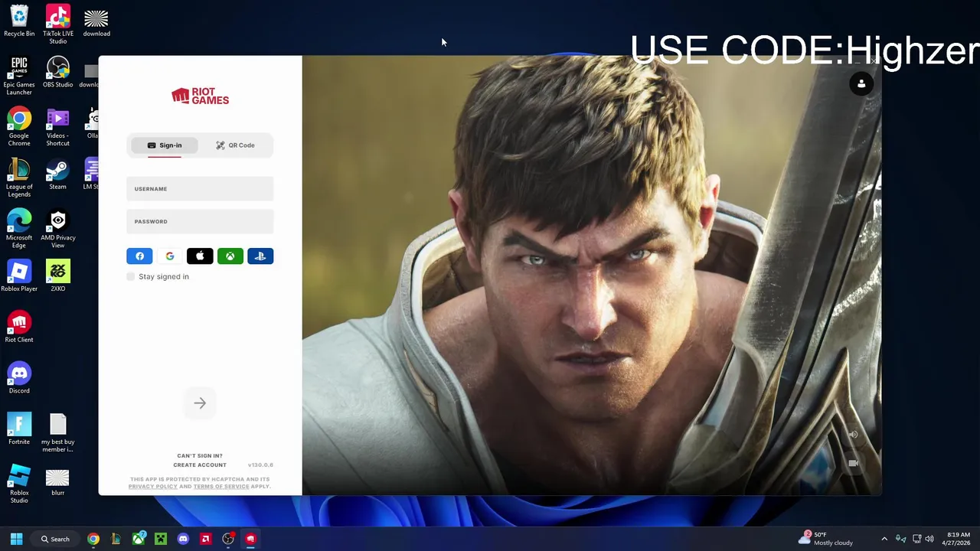Open the weather widget showing 50°F
This screenshot has height=551, width=980.
pos(826,539)
